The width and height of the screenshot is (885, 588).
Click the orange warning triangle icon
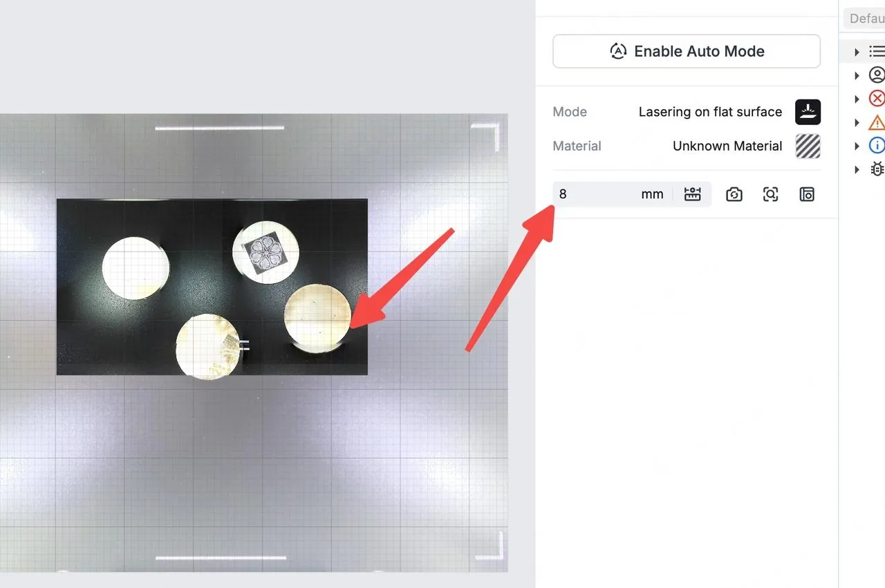point(877,122)
